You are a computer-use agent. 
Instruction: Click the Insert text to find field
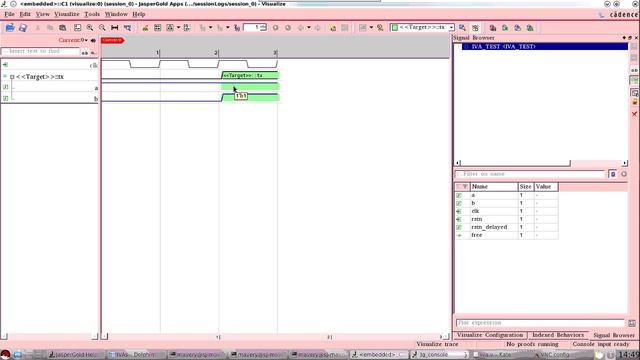coord(40,52)
